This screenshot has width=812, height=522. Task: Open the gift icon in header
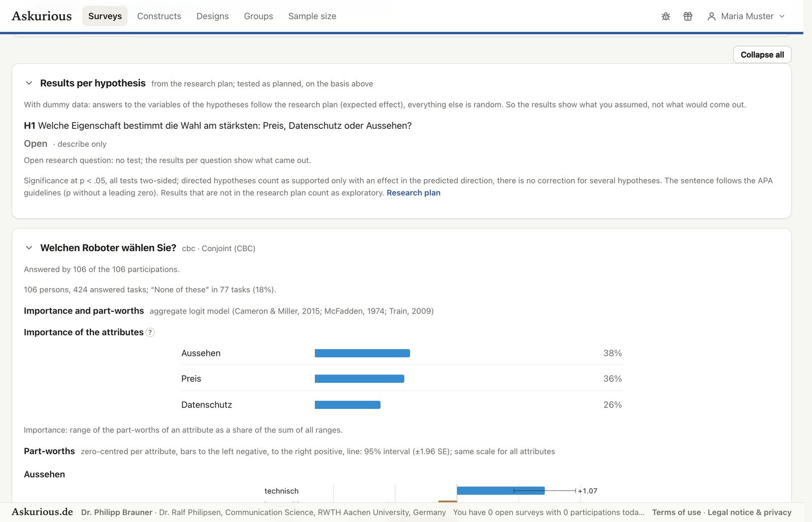[x=688, y=16]
